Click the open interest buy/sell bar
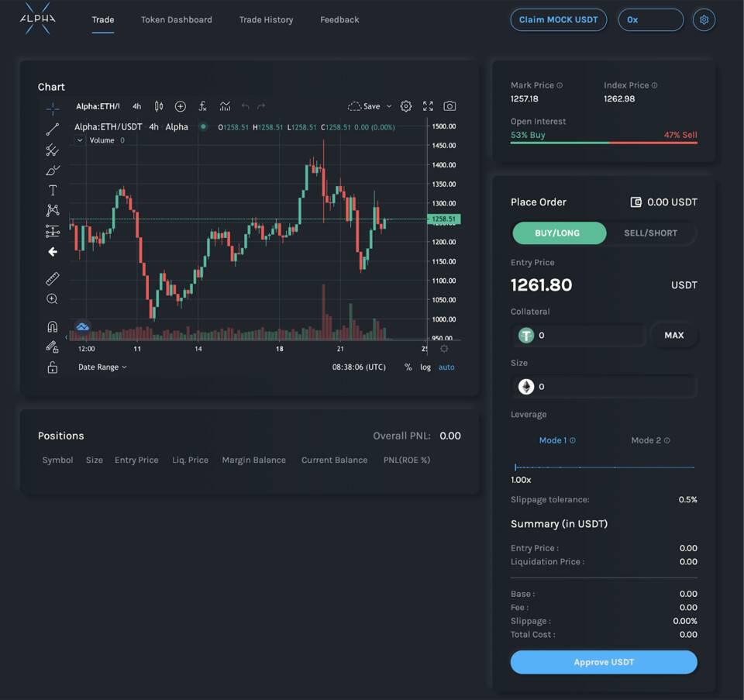Viewport: 744px width, 700px height. pyautogui.click(x=604, y=143)
